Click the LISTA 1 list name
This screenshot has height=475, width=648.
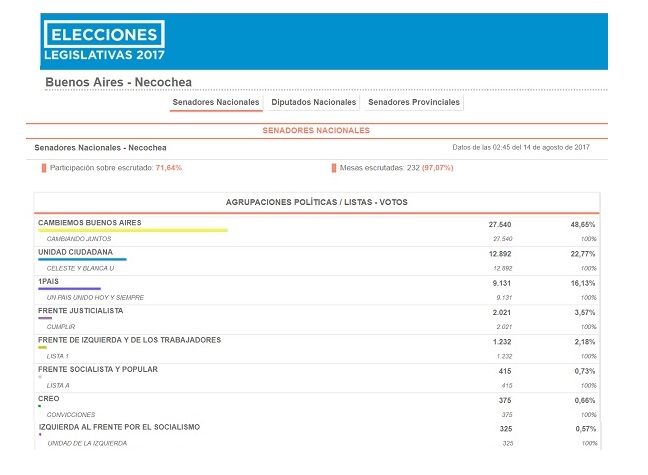(x=58, y=356)
